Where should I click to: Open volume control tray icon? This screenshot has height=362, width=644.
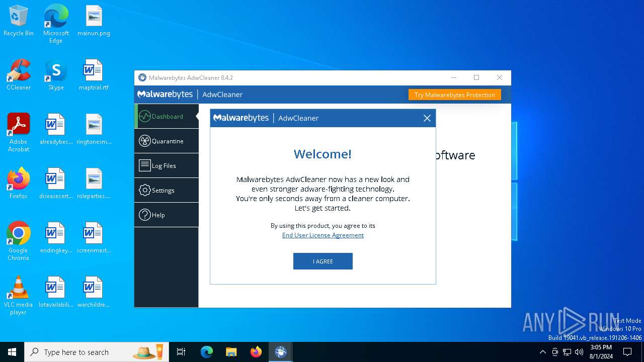[579, 352]
